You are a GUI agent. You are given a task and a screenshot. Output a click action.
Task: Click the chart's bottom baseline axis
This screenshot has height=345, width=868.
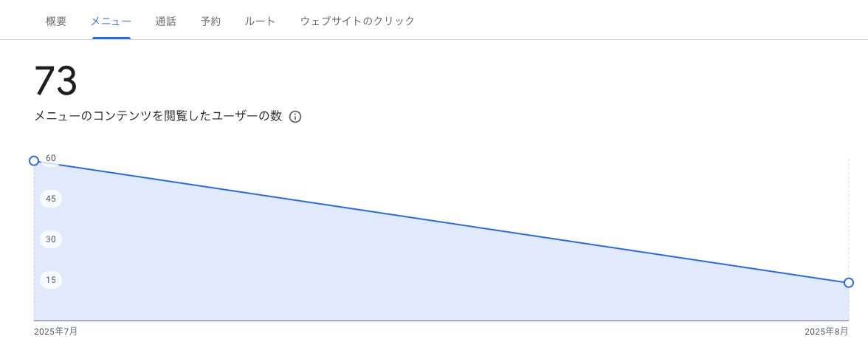[x=441, y=320]
